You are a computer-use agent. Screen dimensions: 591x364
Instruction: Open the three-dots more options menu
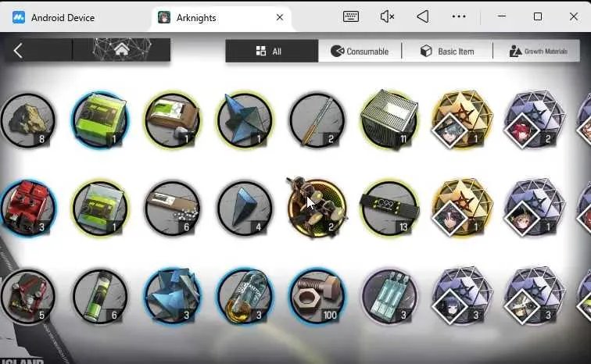(x=459, y=16)
